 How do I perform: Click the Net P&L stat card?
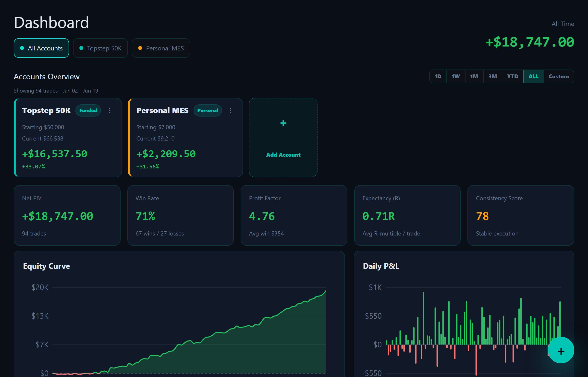tap(67, 215)
